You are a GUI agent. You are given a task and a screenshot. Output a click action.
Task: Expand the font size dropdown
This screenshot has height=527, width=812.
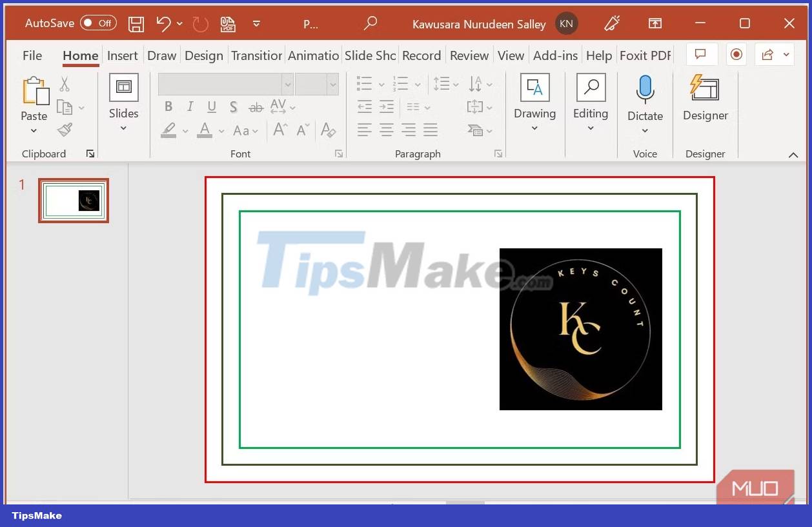[x=333, y=84]
